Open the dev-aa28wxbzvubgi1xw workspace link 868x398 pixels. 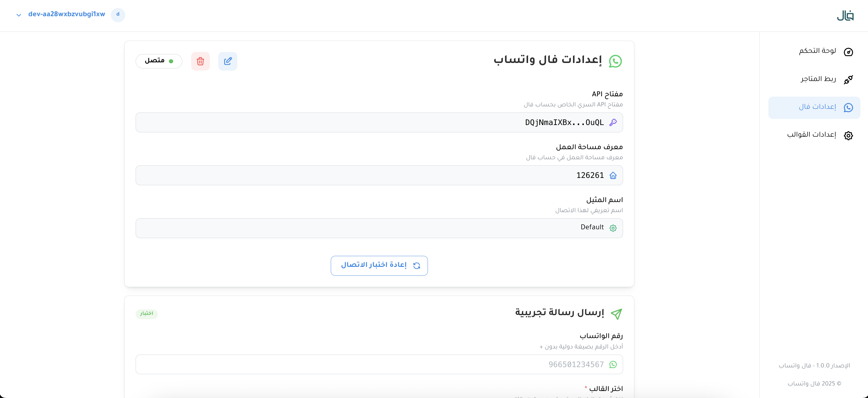tap(66, 14)
